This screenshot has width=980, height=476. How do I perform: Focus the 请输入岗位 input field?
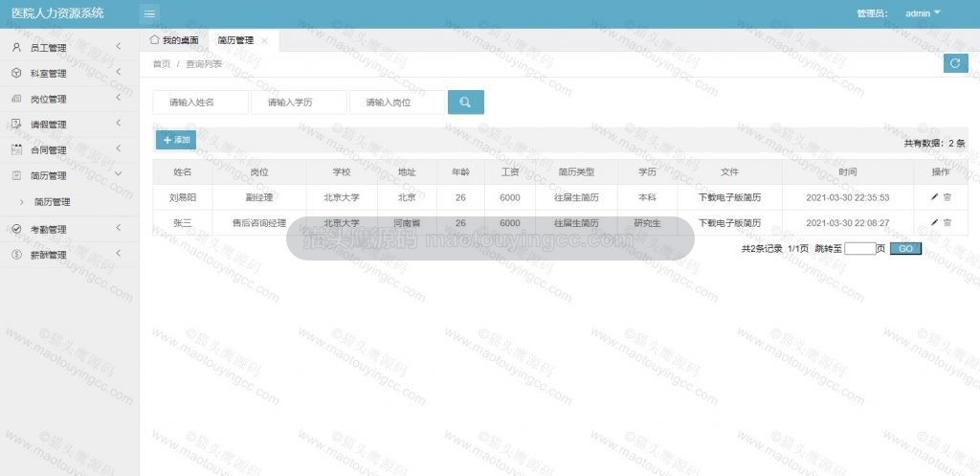(397, 102)
